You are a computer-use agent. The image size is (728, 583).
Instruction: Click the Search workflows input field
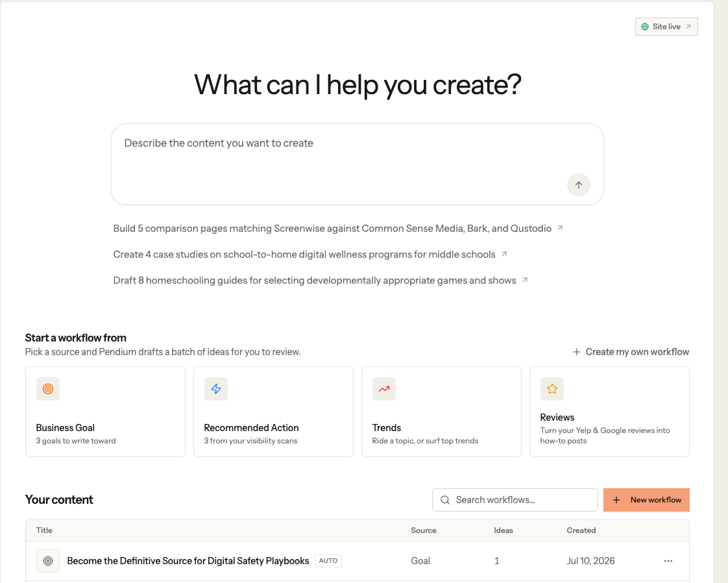(515, 500)
